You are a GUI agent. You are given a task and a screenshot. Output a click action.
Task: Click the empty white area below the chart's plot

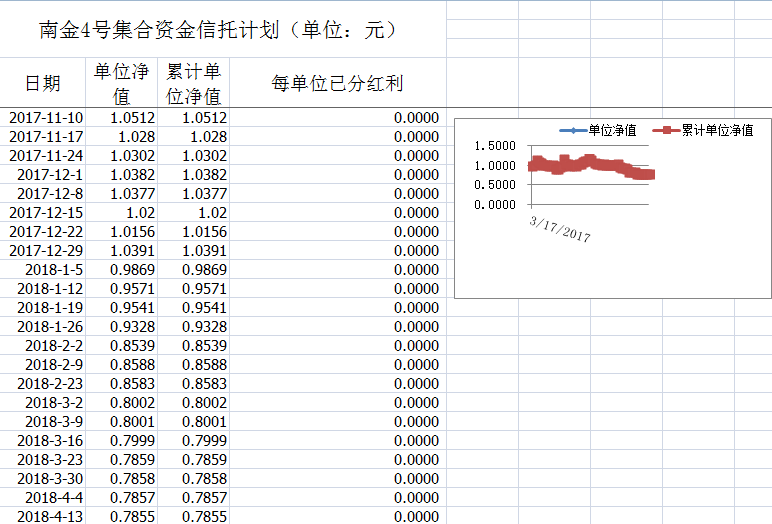(x=610, y=270)
